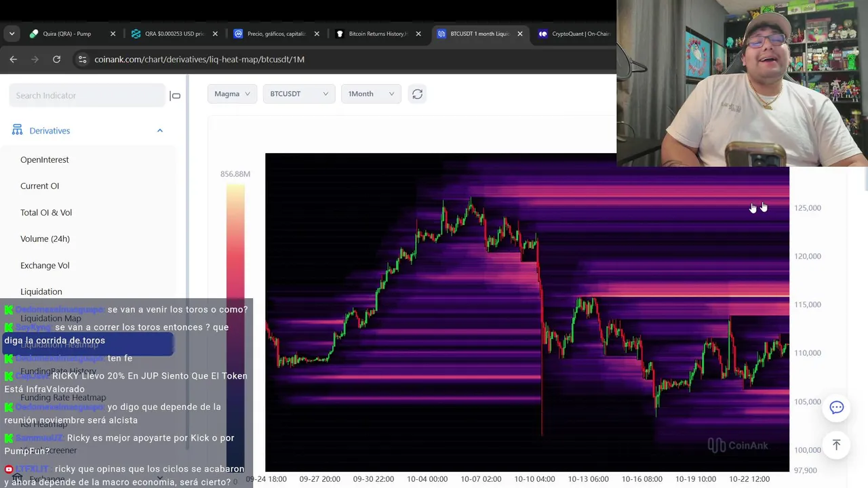Open the OpenInterest indicator
This screenshot has height=488, width=868.
pyautogui.click(x=45, y=160)
